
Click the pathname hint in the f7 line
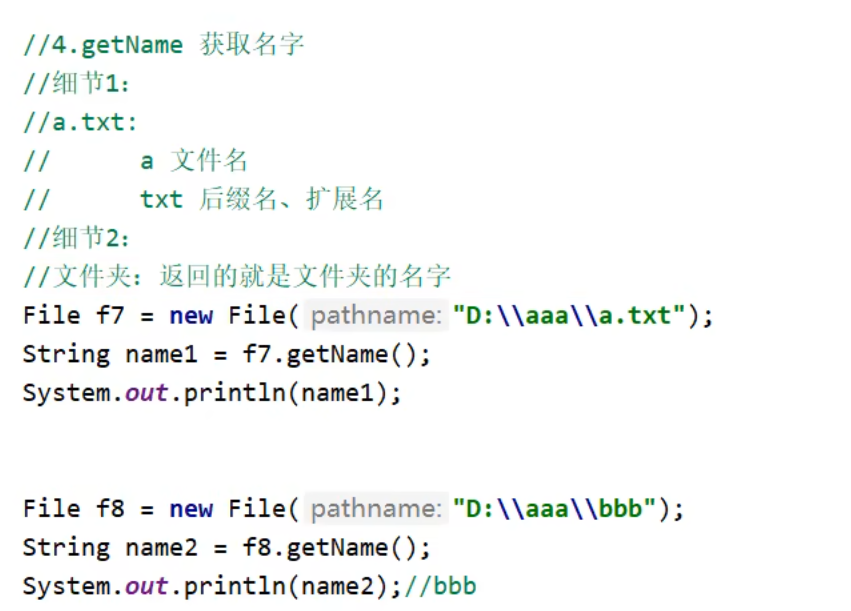pyautogui.click(x=374, y=316)
